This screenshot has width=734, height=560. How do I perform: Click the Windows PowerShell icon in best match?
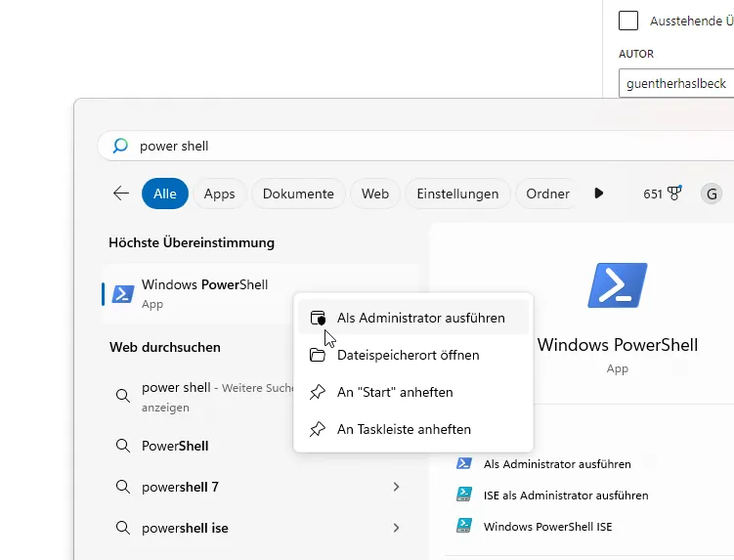(123, 294)
